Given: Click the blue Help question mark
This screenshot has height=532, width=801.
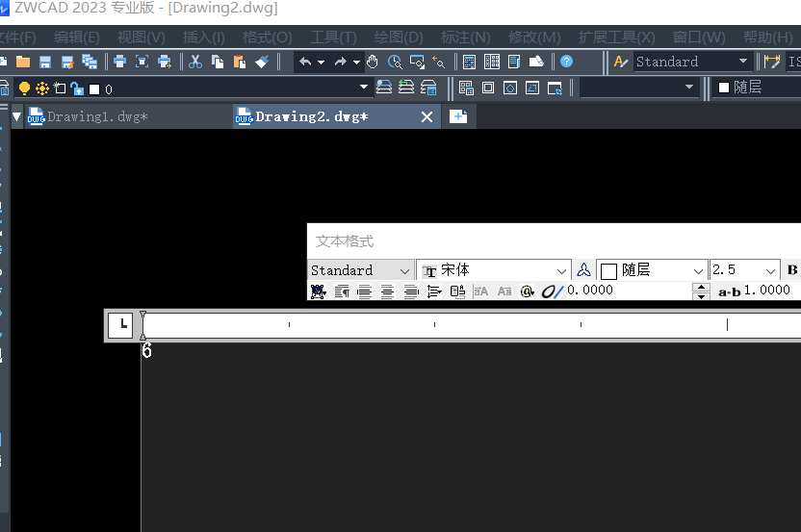Looking at the screenshot, I should click(566, 62).
